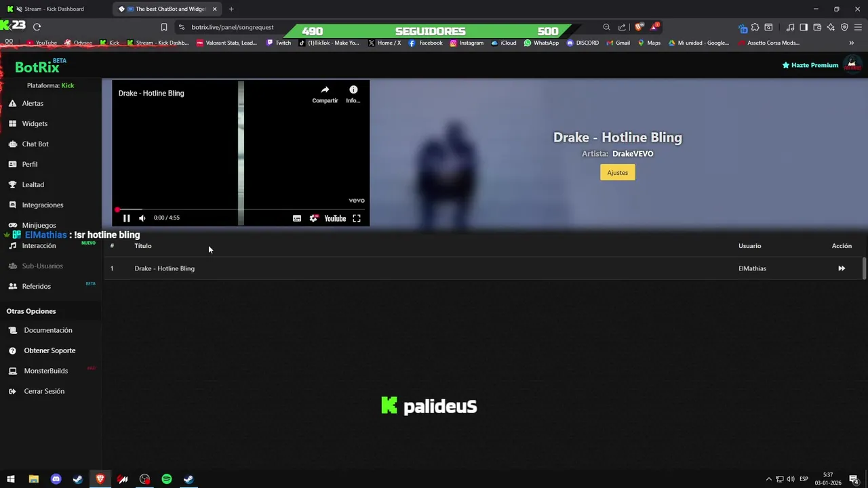Close the BotRix browser tab
Viewport: 868px width, 488px height.
[215, 9]
